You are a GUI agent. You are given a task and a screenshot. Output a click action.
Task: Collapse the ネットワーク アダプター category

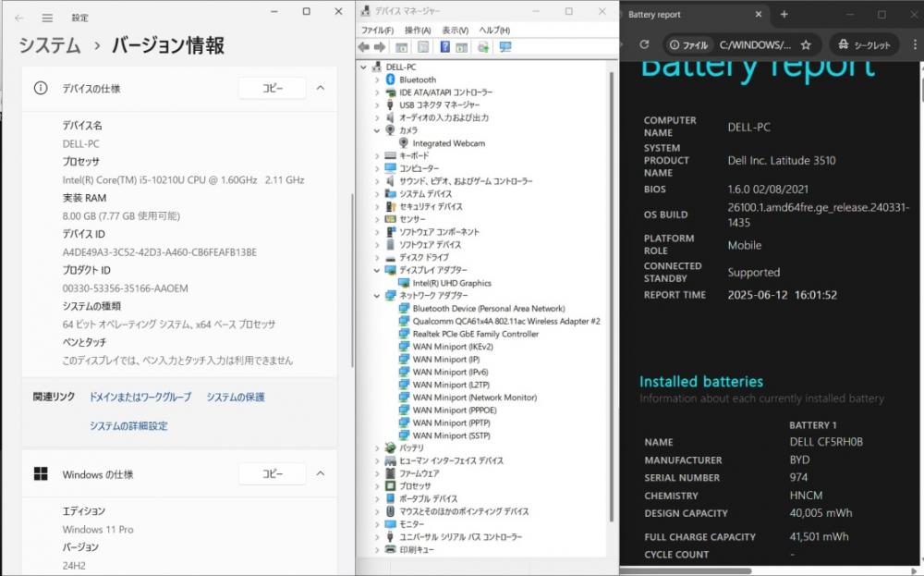point(377,295)
